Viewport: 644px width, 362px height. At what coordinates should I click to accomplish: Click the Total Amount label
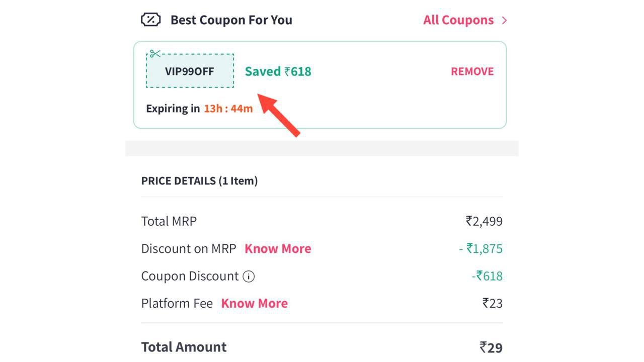pos(184,347)
